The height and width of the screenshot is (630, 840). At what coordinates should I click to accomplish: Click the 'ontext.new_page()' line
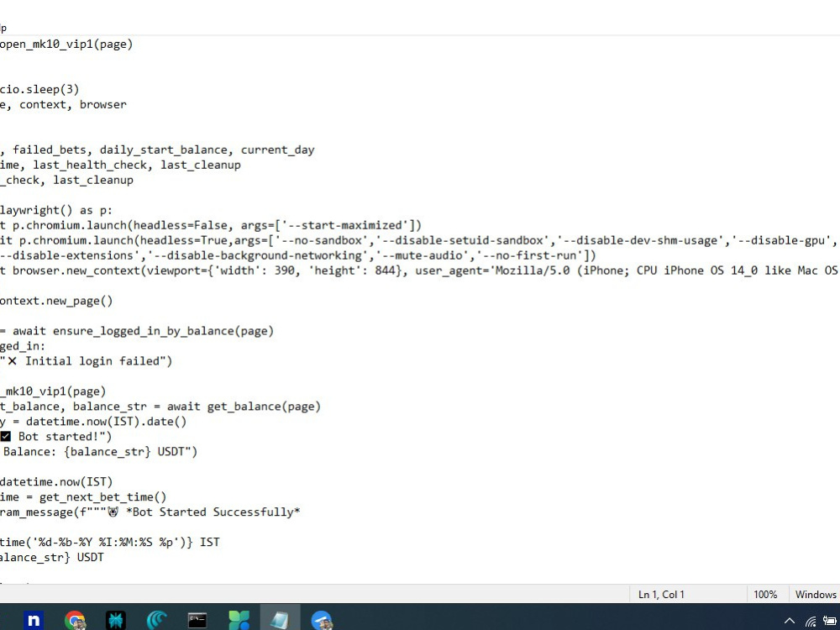[x=56, y=301]
